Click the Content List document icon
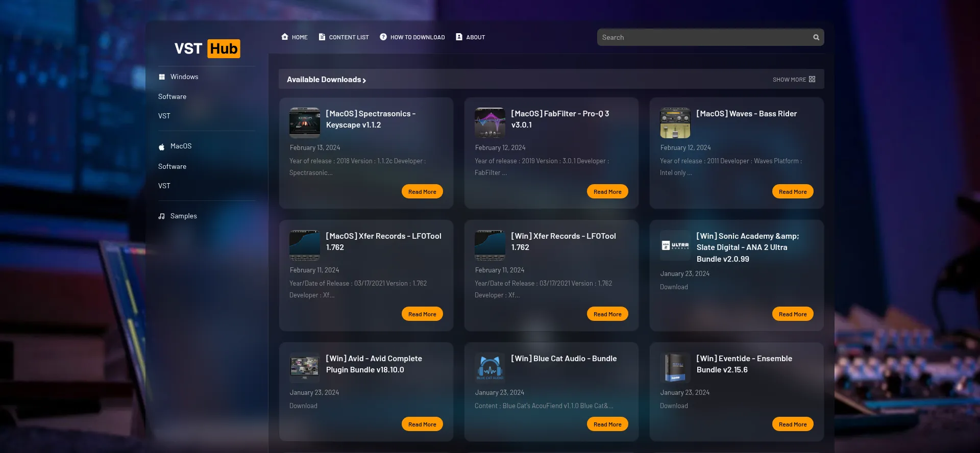 (x=322, y=37)
